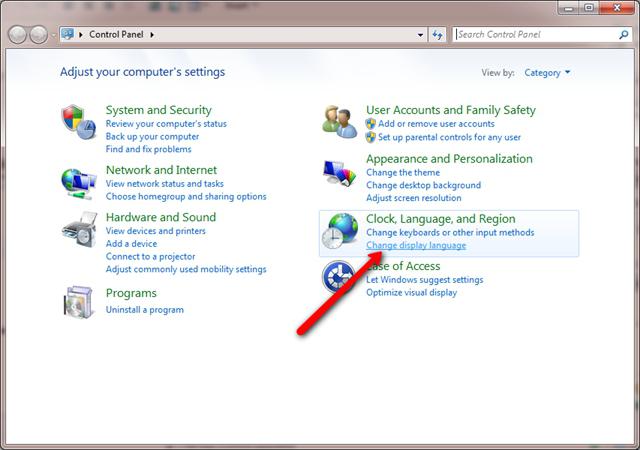The image size is (640, 450).
Task: Open System and Security category
Action: [x=159, y=110]
